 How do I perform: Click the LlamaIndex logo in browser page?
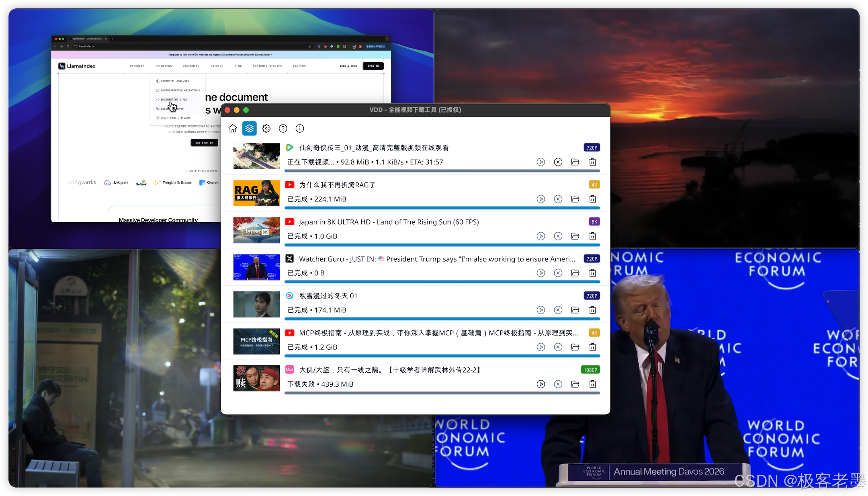(77, 66)
